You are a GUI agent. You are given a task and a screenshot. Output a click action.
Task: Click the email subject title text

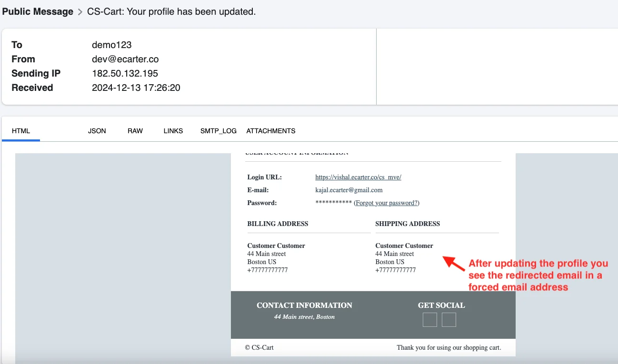coord(171,11)
